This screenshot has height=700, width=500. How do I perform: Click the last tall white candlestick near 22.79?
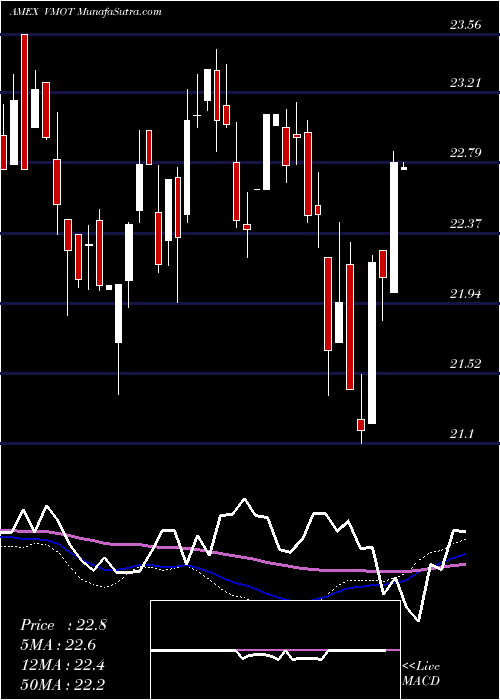coord(394,227)
